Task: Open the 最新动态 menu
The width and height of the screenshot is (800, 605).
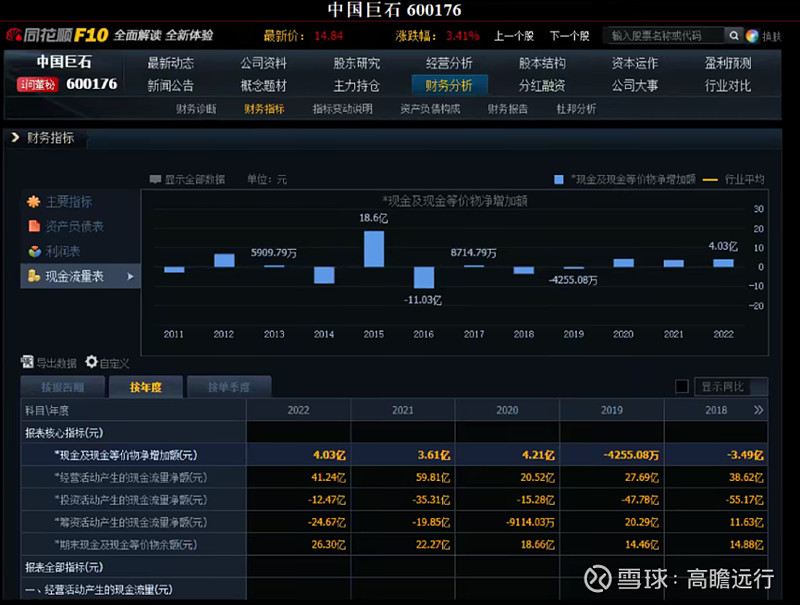Action: pyautogui.click(x=170, y=63)
